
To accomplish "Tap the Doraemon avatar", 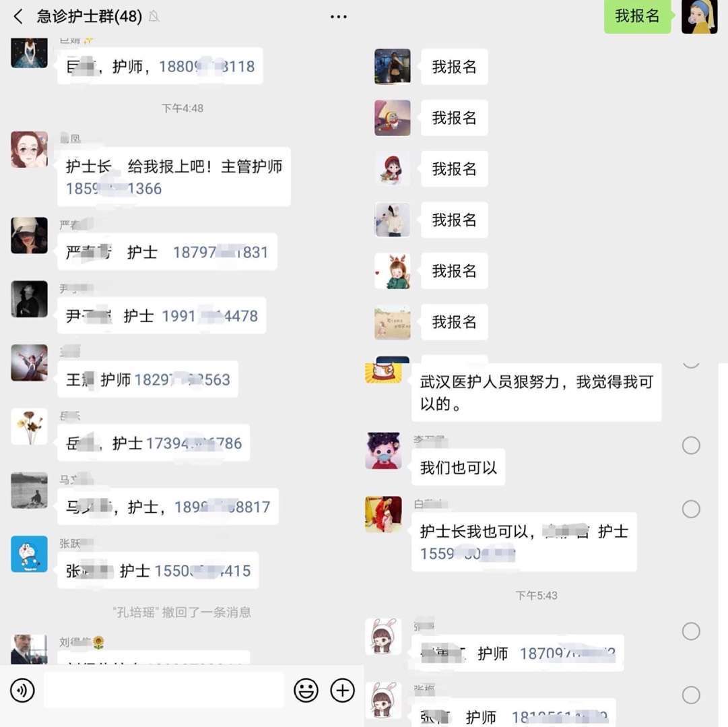I will [x=29, y=554].
